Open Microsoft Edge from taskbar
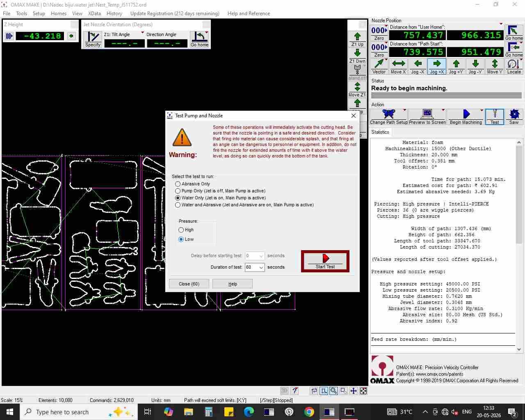The image size is (525, 420). (x=249, y=412)
